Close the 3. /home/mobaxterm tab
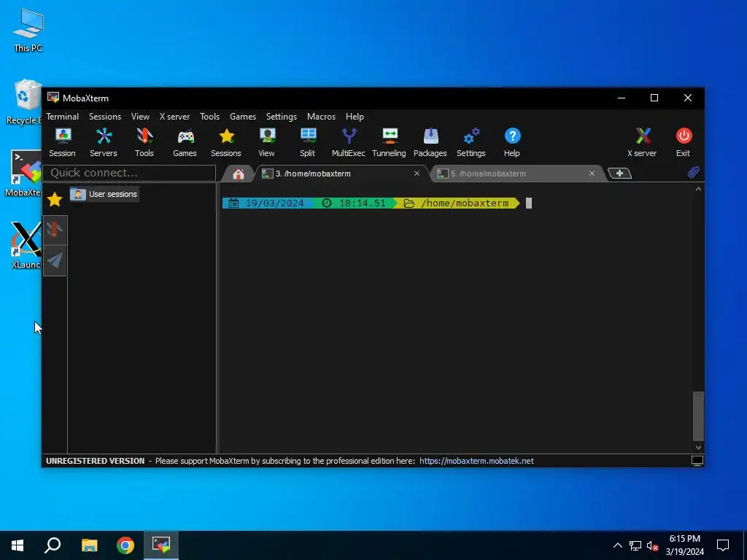This screenshot has width=747, height=560. point(417,174)
